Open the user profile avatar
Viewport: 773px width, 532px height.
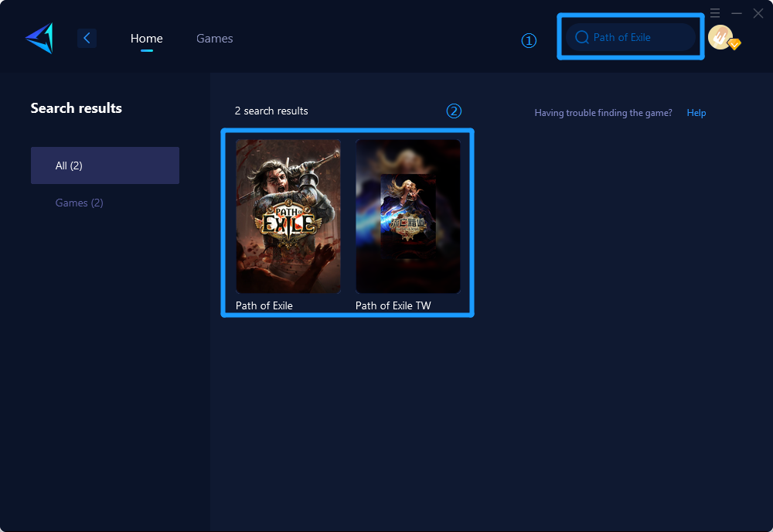[720, 37]
